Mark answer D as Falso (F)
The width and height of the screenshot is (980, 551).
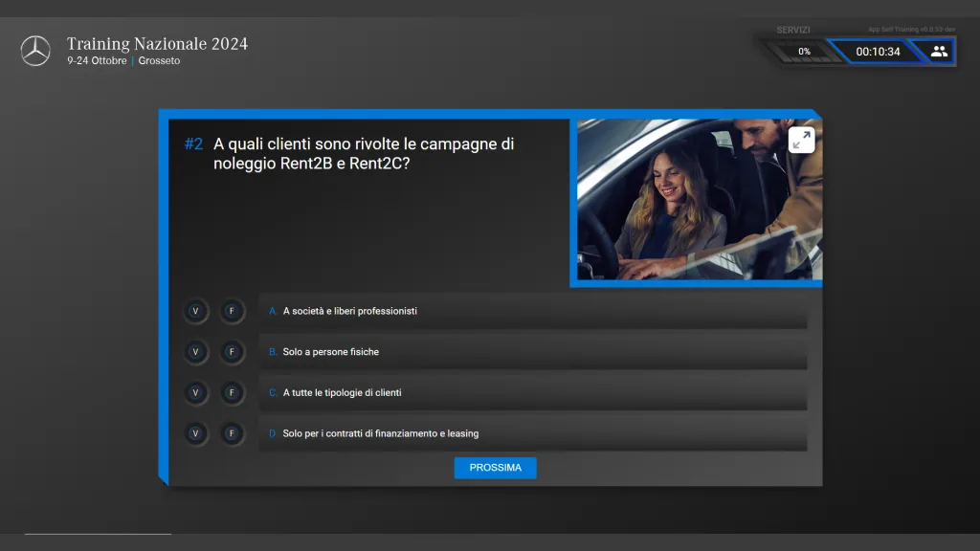[232, 433]
